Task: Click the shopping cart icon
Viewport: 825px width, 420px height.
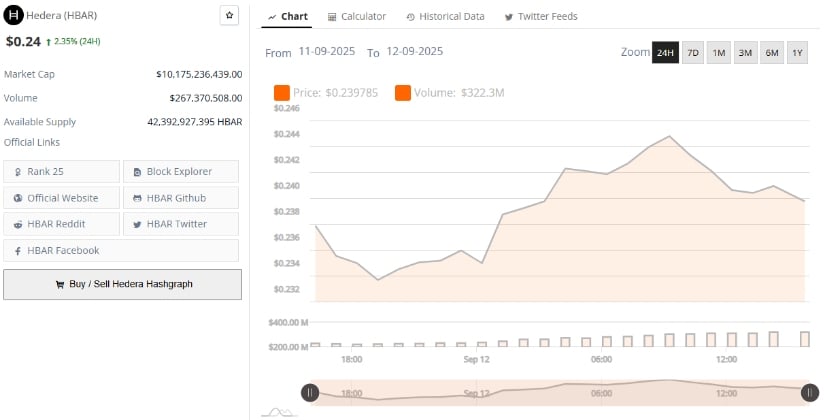Action: coord(59,285)
